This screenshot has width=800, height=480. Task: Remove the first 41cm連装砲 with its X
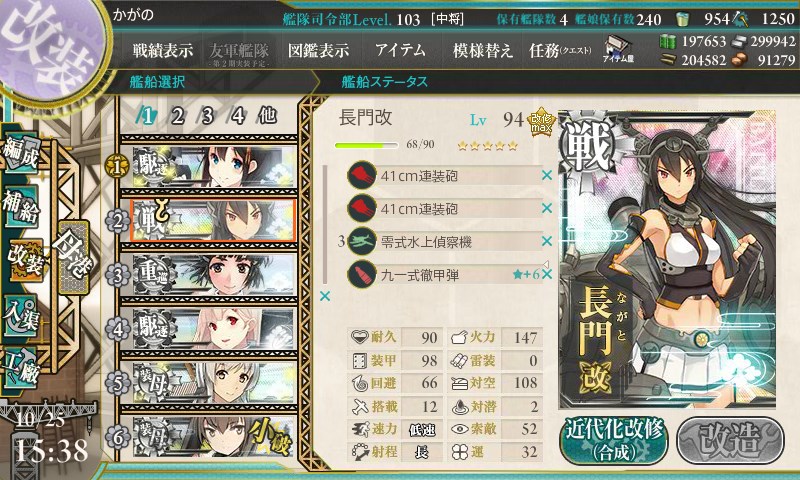(546, 175)
